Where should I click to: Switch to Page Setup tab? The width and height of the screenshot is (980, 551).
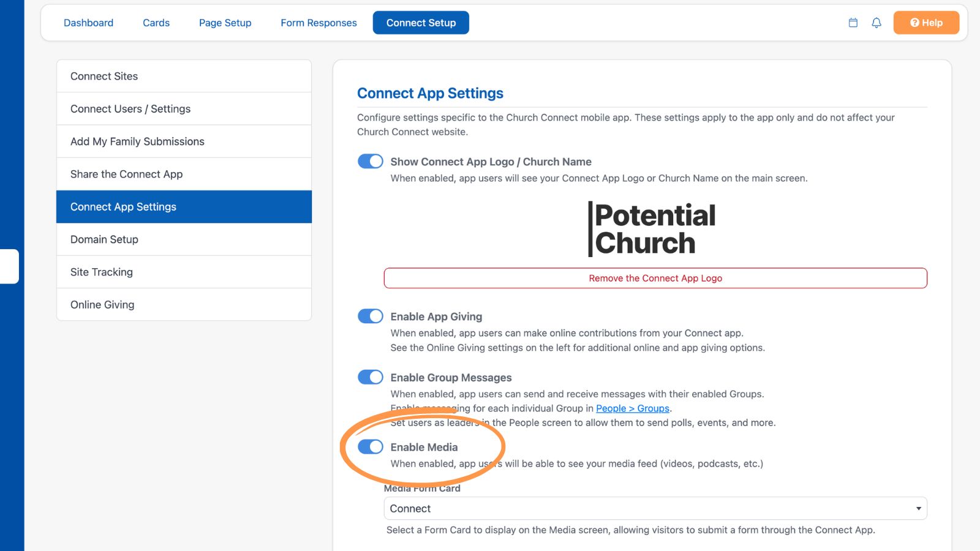click(x=225, y=23)
